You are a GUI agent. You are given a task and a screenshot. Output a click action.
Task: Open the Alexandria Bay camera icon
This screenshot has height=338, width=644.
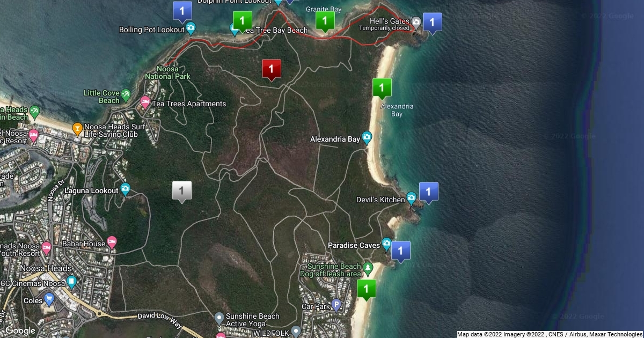click(x=367, y=137)
